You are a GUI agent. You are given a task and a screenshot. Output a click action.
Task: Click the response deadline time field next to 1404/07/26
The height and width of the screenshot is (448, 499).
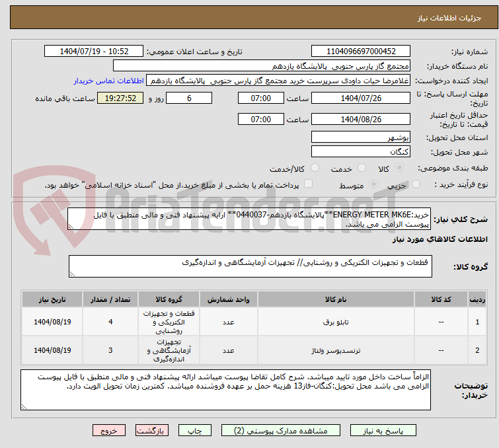[260, 98]
